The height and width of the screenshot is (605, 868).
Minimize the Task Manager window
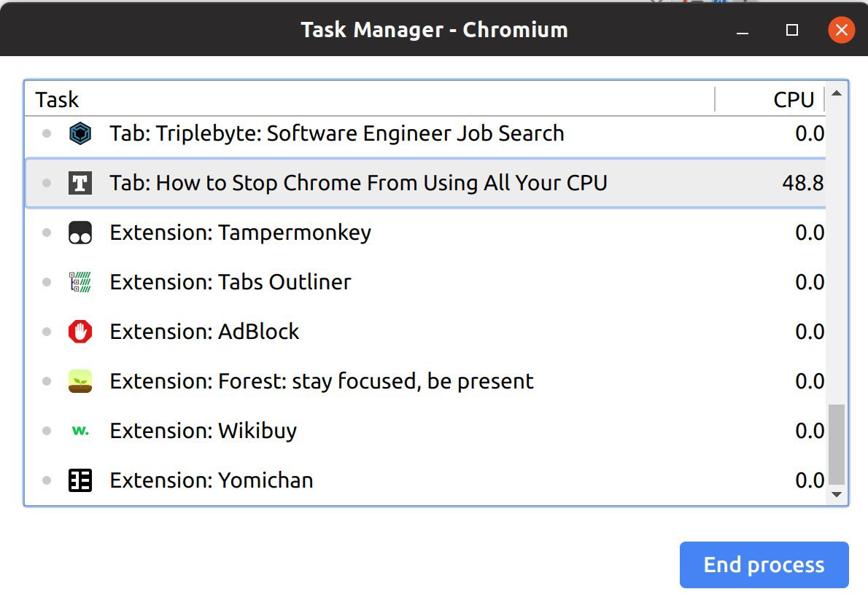point(743,30)
